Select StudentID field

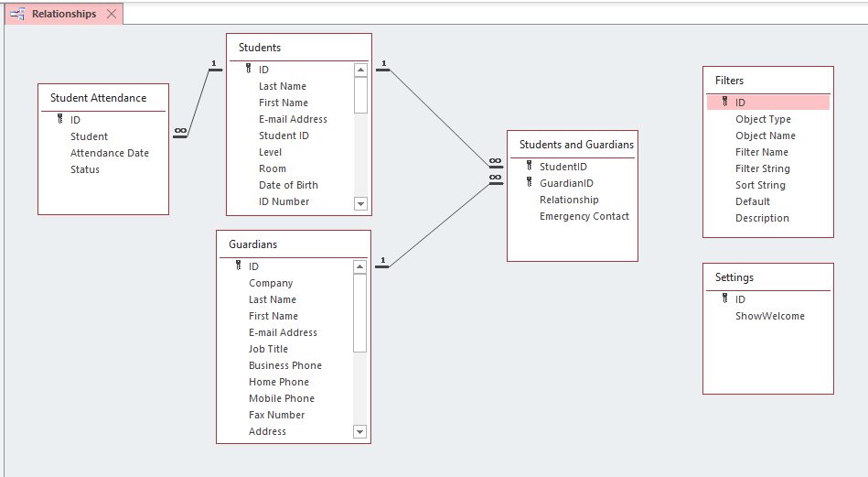tap(563, 167)
